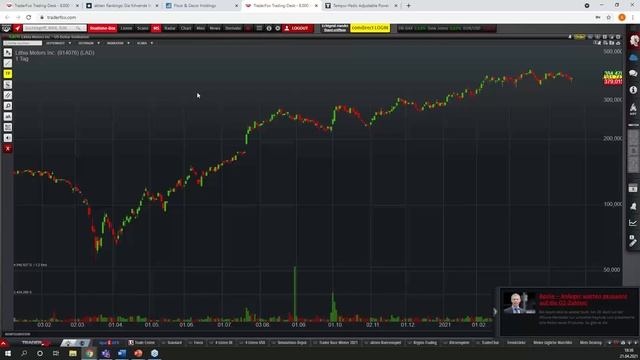Click the red LOGOUT button
640x360 pixels.
click(x=298, y=28)
